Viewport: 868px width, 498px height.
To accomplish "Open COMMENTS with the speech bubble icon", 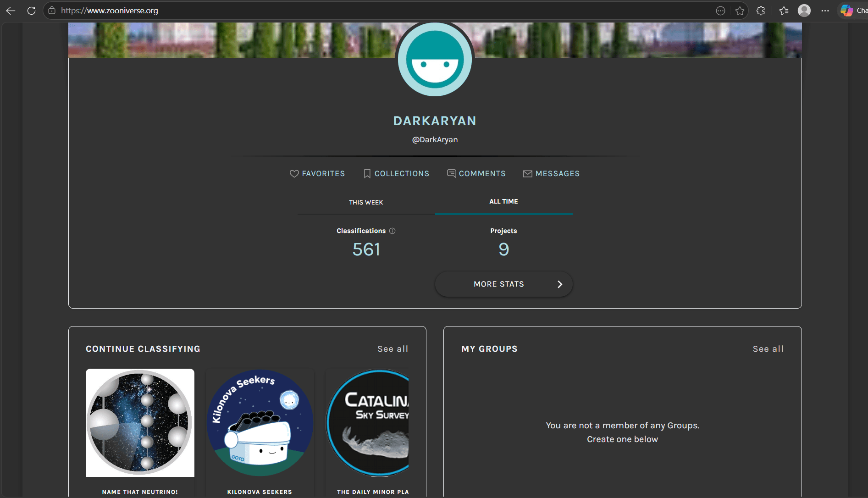I will 476,174.
